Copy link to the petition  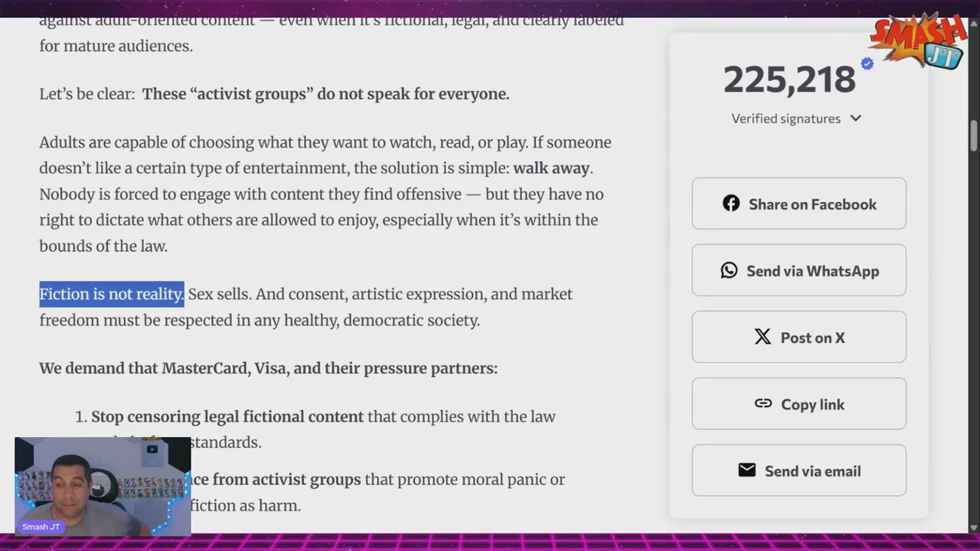(x=799, y=403)
